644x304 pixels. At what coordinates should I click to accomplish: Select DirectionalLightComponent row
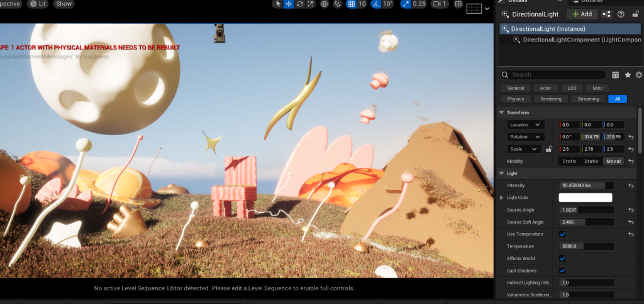click(571, 40)
